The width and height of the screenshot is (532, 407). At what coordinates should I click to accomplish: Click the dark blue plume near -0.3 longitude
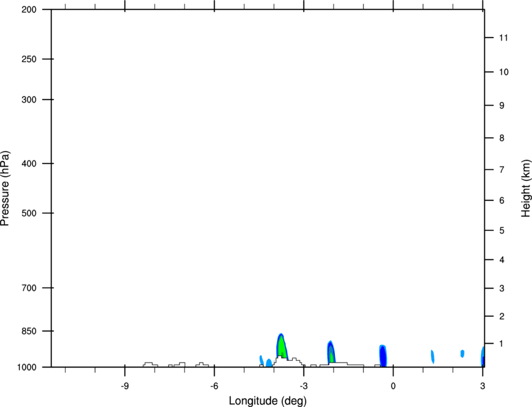[382, 356]
